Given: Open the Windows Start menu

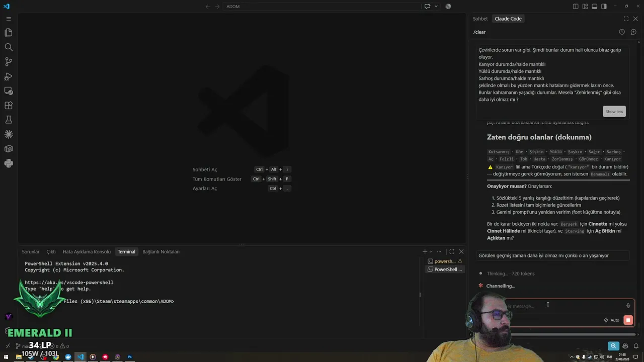Looking at the screenshot, I should click(7, 357).
